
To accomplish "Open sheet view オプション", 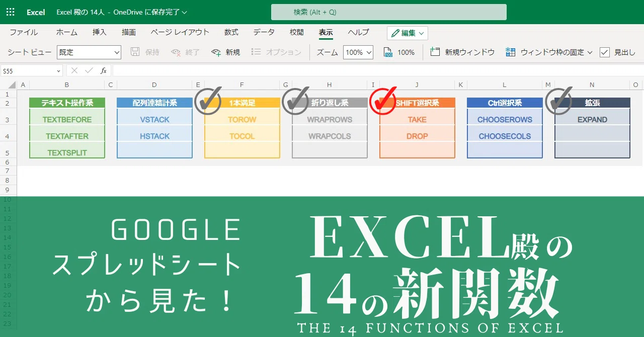I will pyautogui.click(x=276, y=52).
